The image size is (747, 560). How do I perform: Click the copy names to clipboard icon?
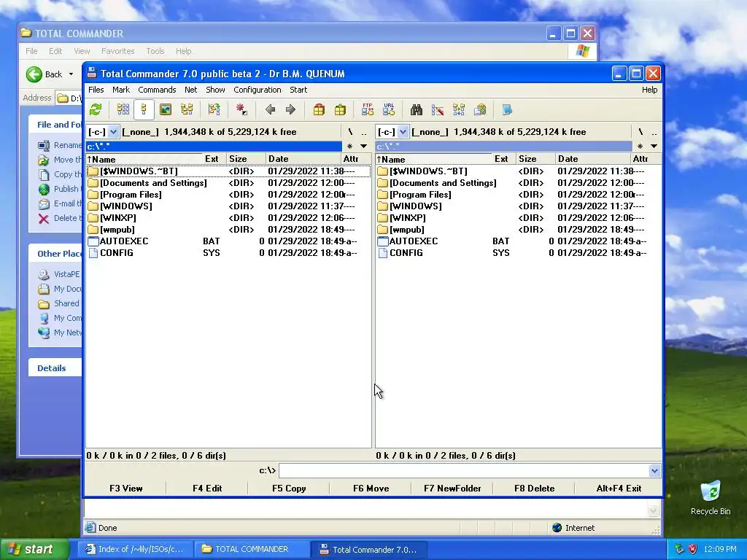[x=480, y=110]
